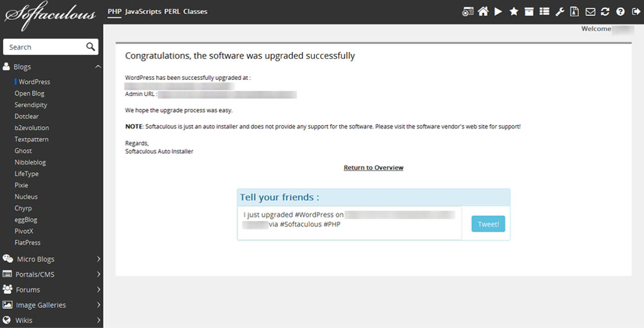The width and height of the screenshot is (644, 328).
Task: Select eggBlog in the sidebar
Action: coord(26,220)
